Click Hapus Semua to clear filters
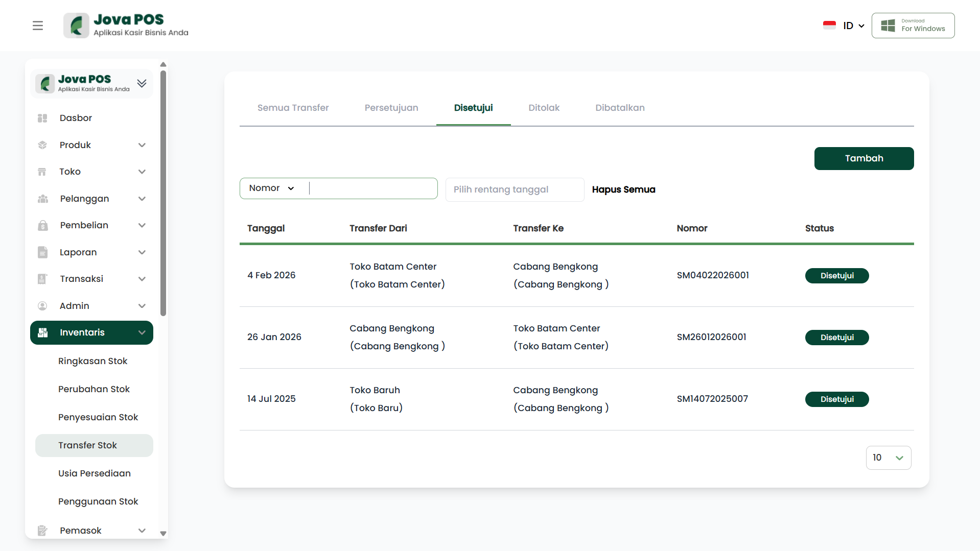 coord(623,189)
